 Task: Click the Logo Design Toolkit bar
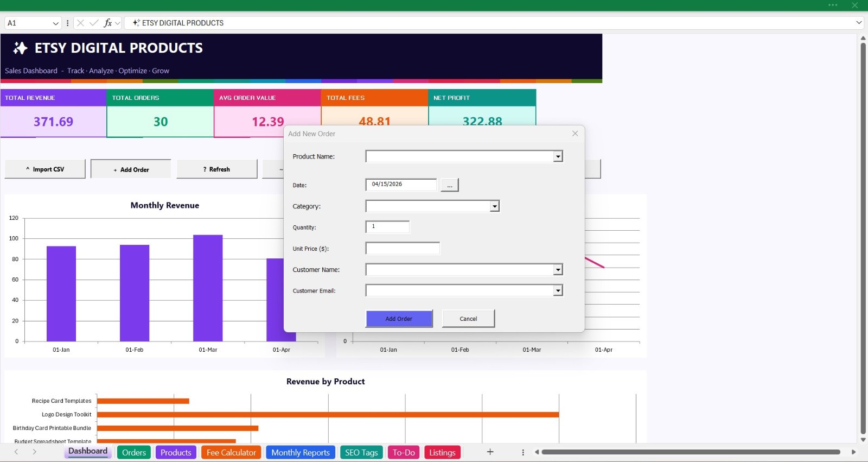[x=328, y=415]
